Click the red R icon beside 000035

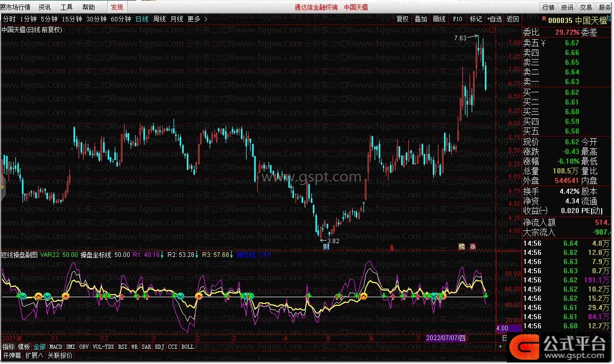click(x=544, y=19)
